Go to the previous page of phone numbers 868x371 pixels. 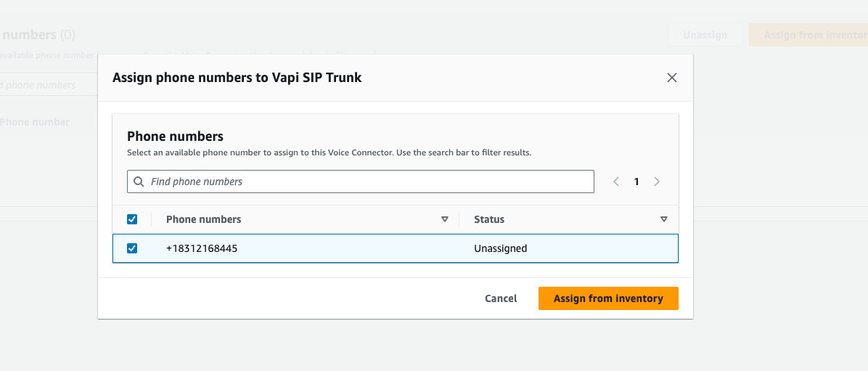pyautogui.click(x=616, y=182)
